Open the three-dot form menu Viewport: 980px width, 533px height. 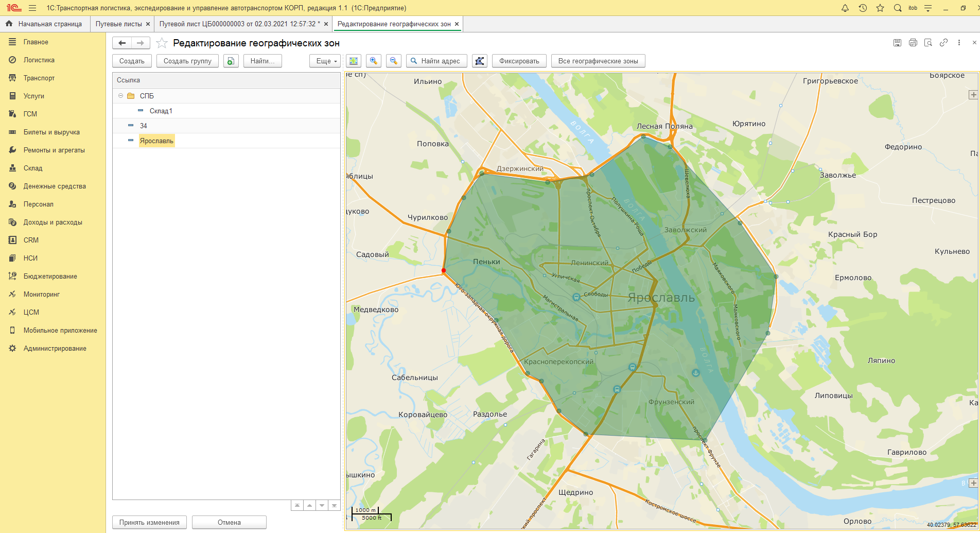click(x=959, y=43)
